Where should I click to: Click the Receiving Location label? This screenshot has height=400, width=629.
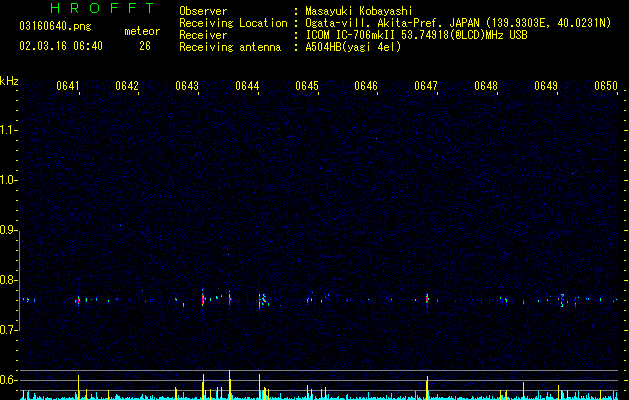233,23
